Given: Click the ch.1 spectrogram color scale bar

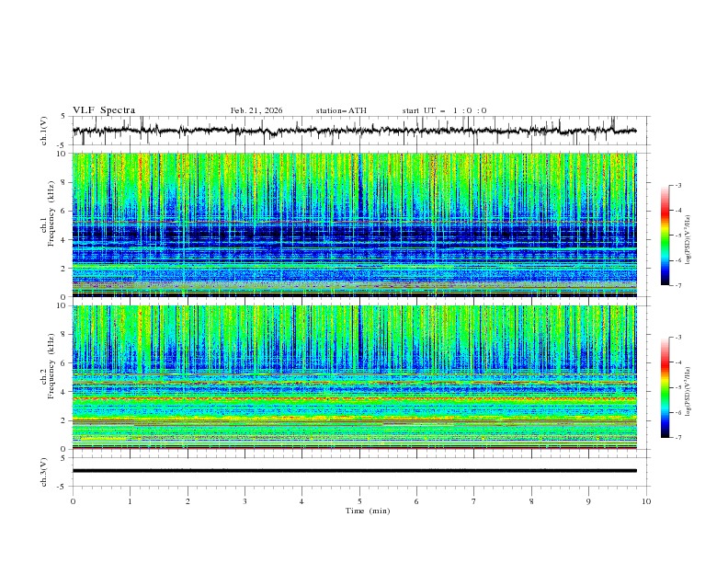Looking at the screenshot, I should coord(665,236).
